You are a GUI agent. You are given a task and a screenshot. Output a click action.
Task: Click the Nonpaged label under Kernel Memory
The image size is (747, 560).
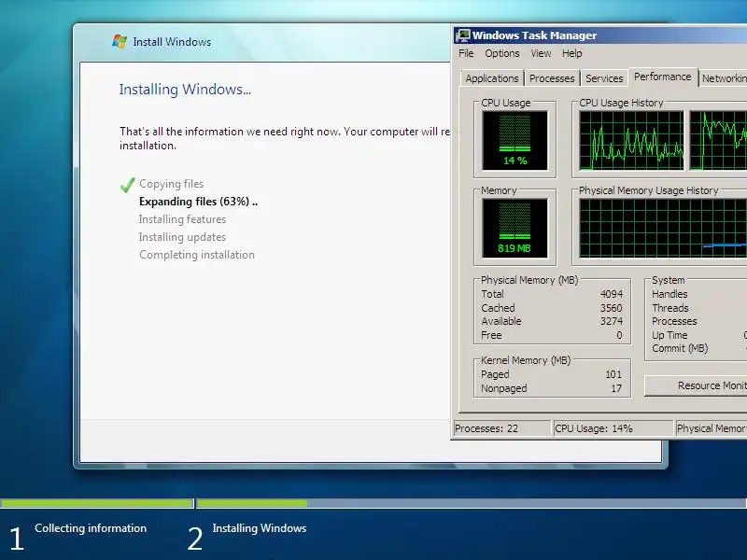point(504,388)
